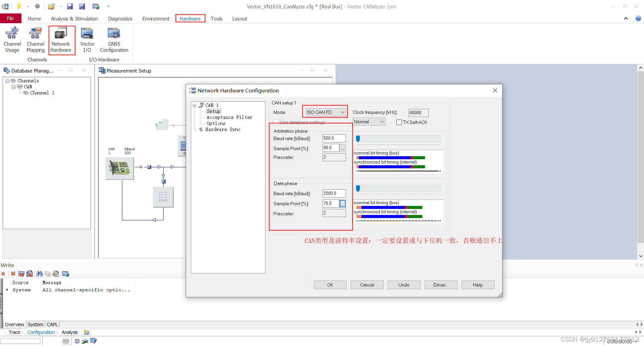Open the data phase Sample Point browse button
This screenshot has height=346, width=644.
[343, 204]
